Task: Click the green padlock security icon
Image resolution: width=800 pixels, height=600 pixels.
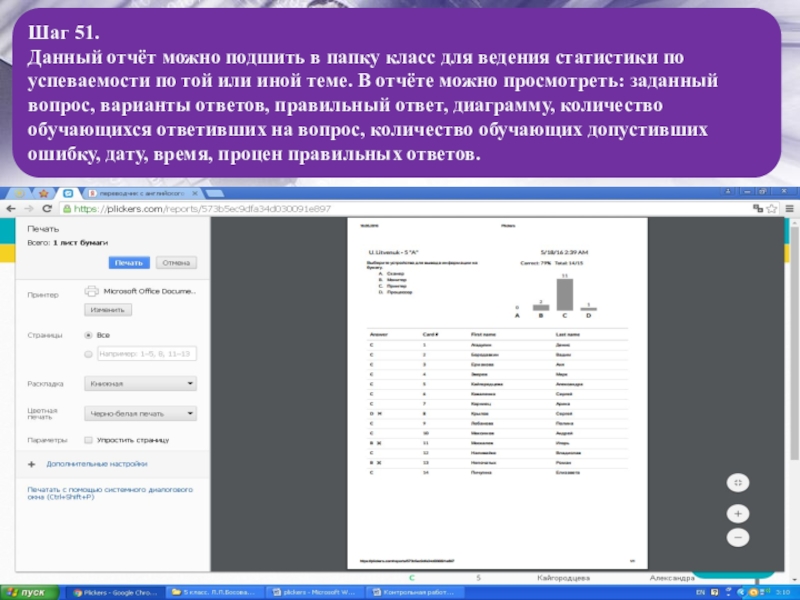Action: (66, 209)
